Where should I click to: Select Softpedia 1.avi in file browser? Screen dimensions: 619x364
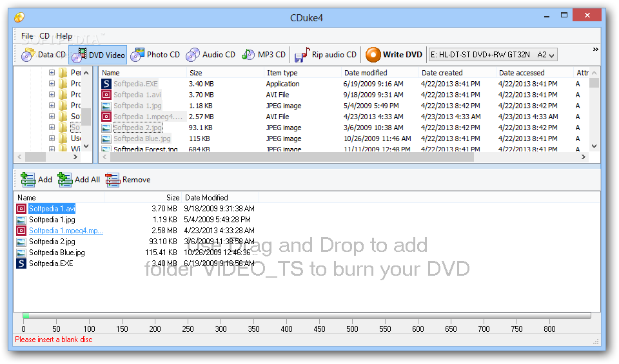[x=137, y=95]
